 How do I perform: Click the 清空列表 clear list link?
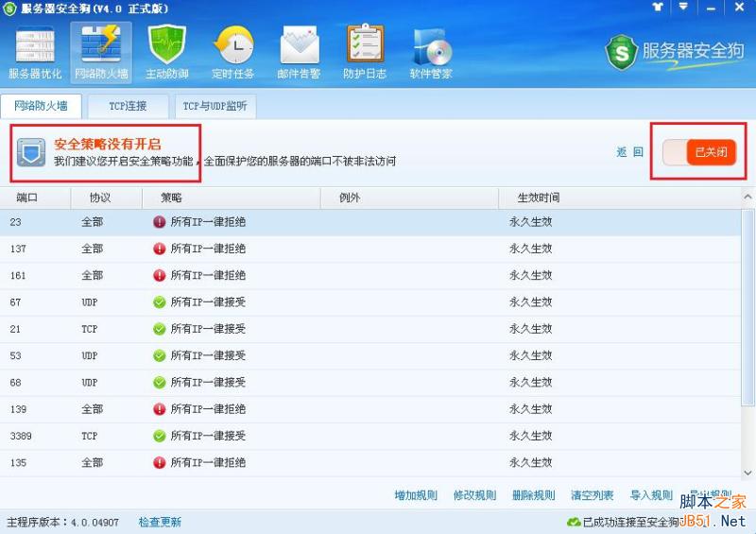pos(592,495)
